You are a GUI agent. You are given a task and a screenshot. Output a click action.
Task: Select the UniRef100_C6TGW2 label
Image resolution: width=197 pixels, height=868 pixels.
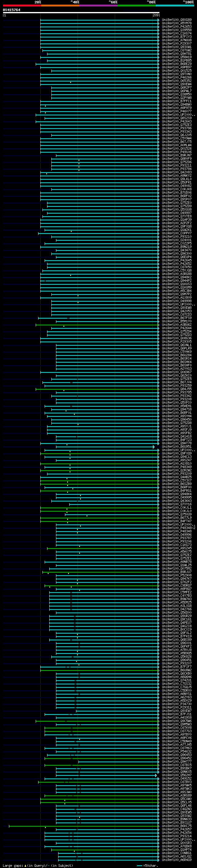(x=177, y=50)
